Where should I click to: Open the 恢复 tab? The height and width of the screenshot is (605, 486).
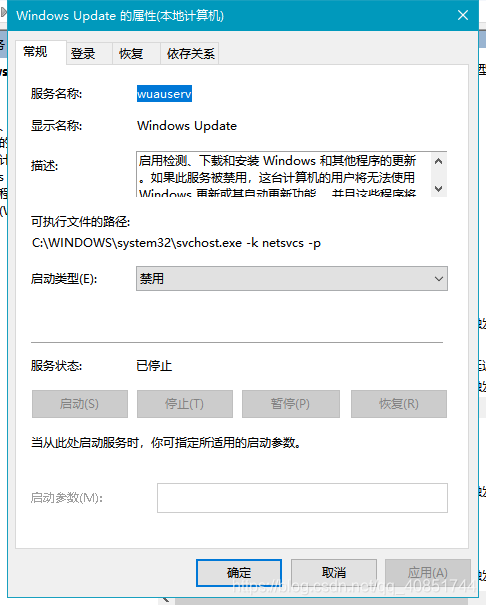click(136, 54)
